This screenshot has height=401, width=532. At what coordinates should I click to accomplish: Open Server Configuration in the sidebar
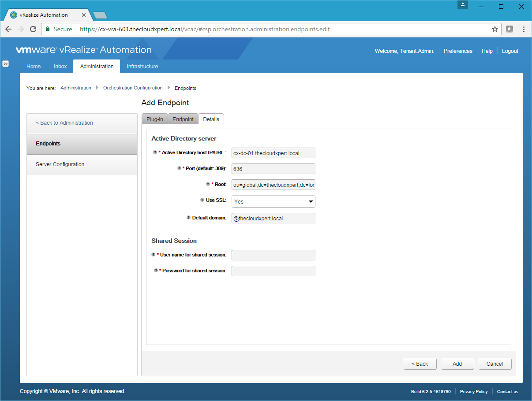60,164
